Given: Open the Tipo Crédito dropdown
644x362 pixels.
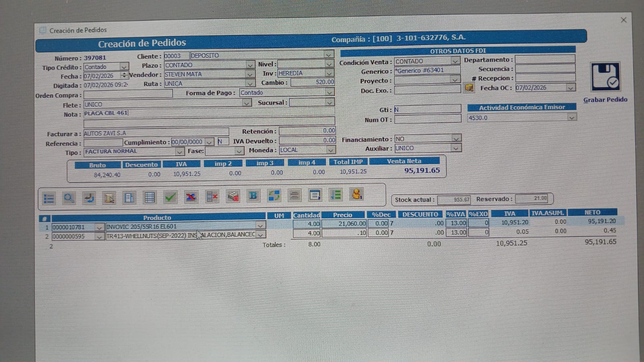Looking at the screenshot, I should [124, 67].
